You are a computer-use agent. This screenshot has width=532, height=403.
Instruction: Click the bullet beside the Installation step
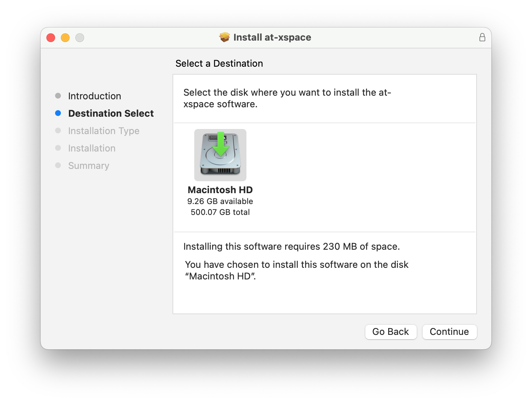(x=58, y=148)
